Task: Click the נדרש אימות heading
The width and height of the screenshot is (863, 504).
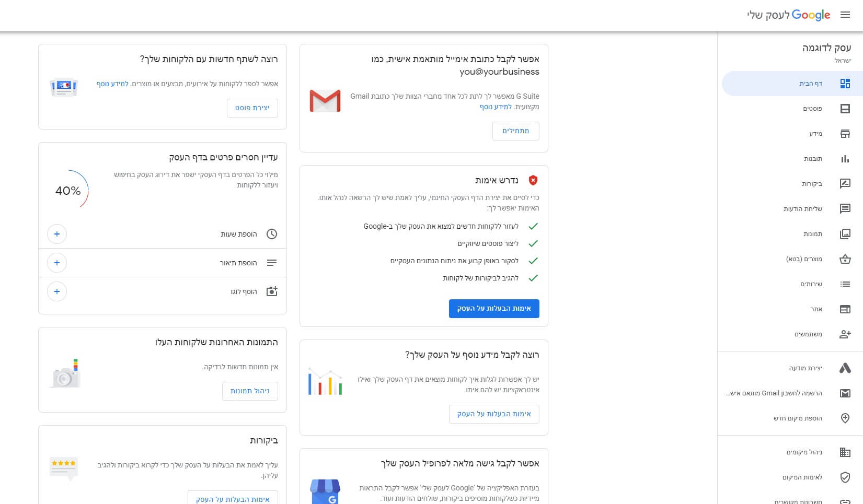Action: click(x=497, y=180)
